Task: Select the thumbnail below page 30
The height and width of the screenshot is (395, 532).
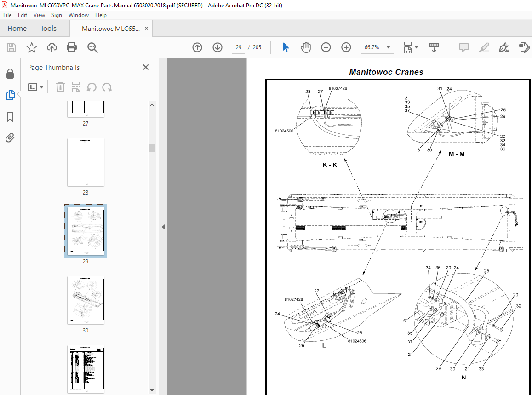Action: tap(86, 369)
